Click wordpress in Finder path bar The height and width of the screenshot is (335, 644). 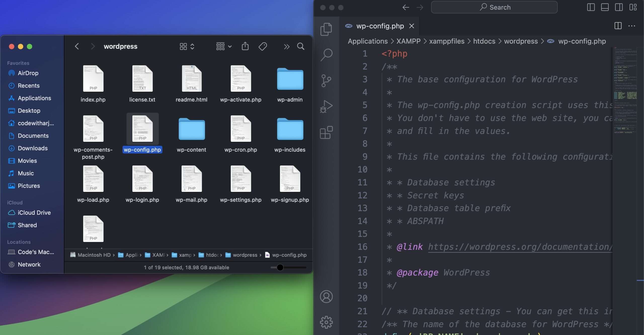[x=242, y=255]
